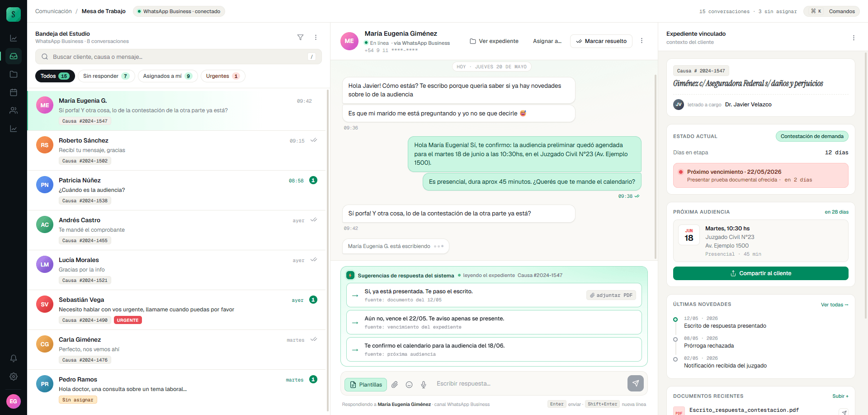
Task: Select the Todos filter tab
Action: (55, 76)
